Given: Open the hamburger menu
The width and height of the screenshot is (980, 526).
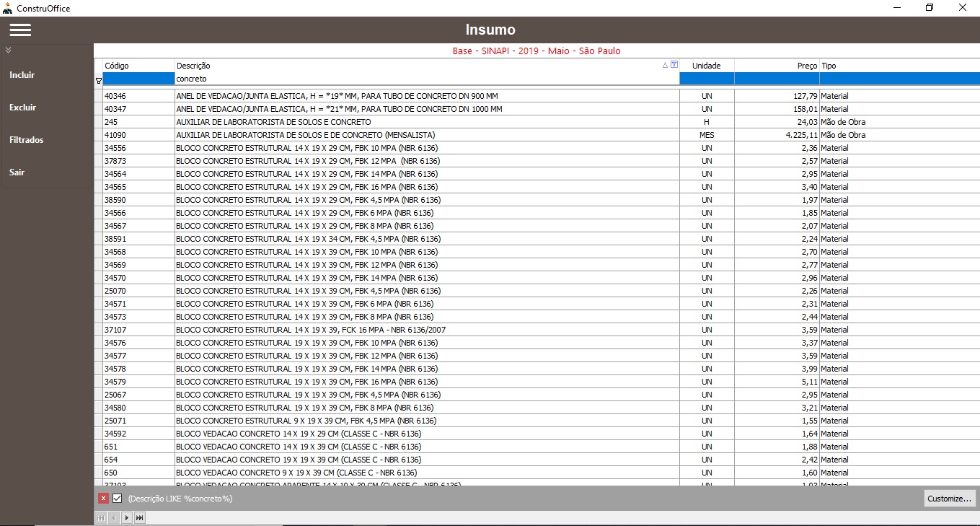Looking at the screenshot, I should [20, 30].
